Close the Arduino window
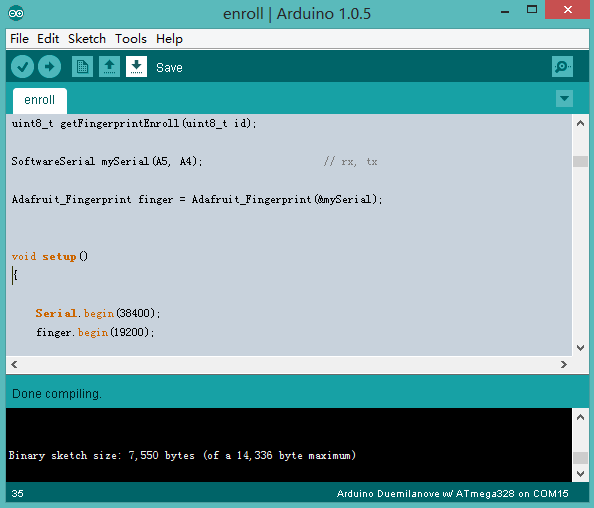 567,9
